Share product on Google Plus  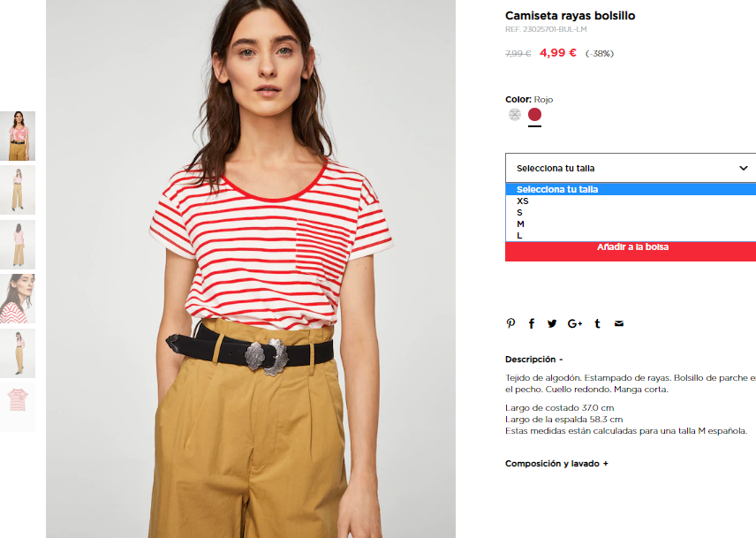click(575, 323)
